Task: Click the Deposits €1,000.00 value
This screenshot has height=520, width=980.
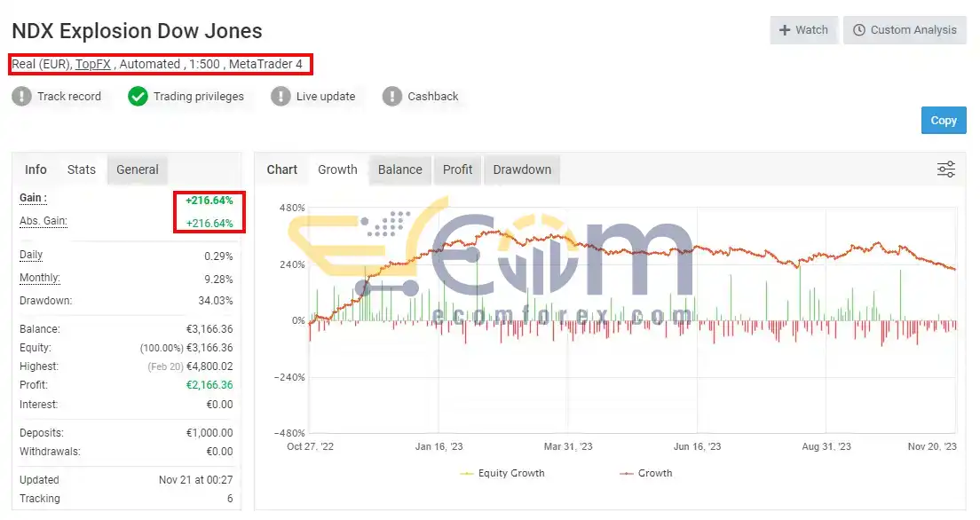Action: point(209,432)
